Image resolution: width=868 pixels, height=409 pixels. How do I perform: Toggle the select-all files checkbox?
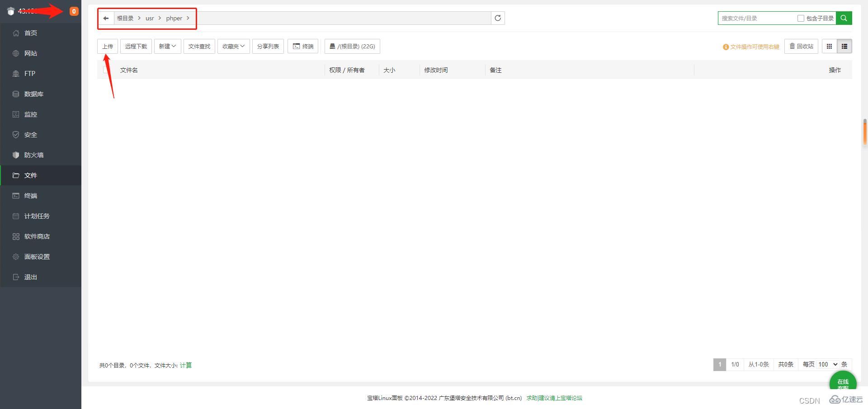point(106,70)
